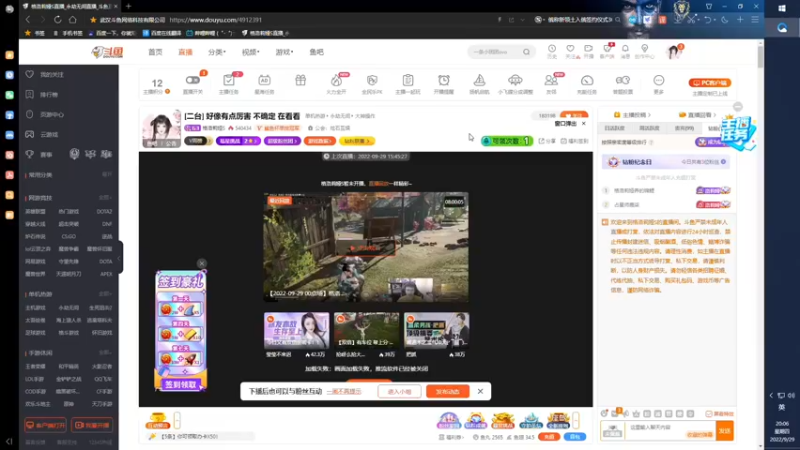
Task: Click the site search input field
Action: pyautogui.click(x=495, y=52)
